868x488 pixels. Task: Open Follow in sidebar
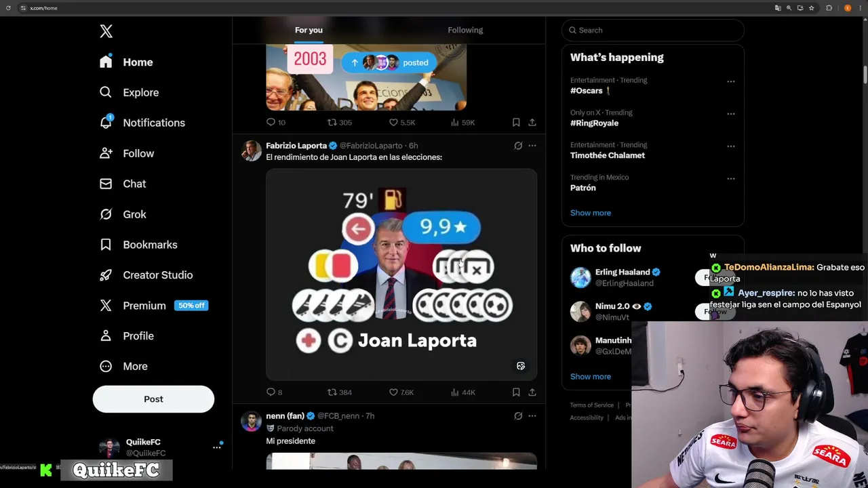(127, 153)
